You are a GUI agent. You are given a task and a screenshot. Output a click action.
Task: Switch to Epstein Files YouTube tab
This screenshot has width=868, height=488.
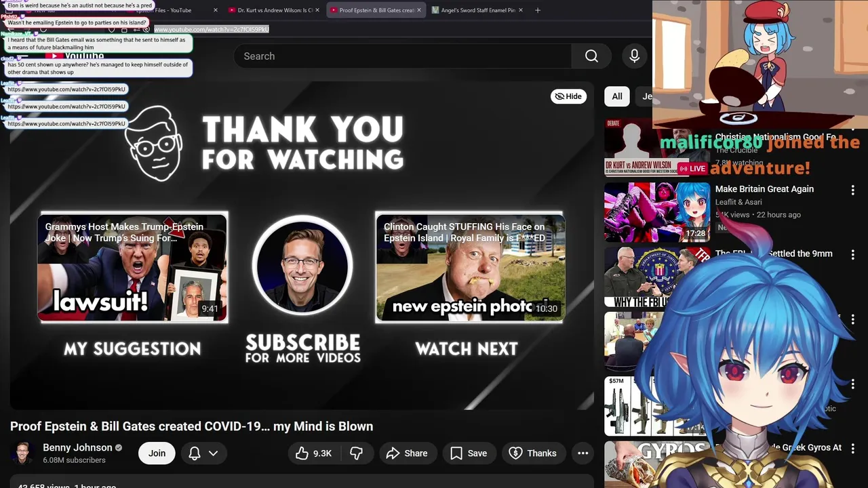pyautogui.click(x=170, y=10)
